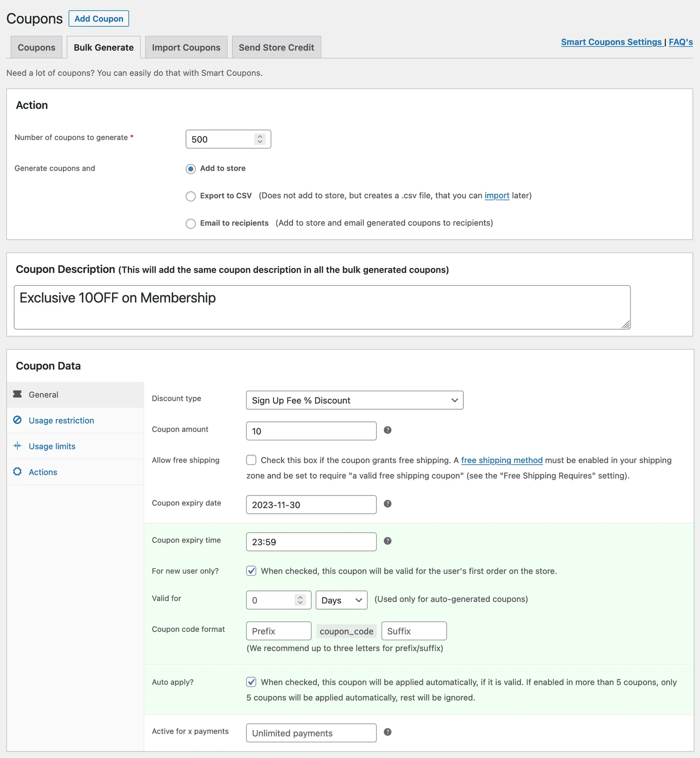Uncheck the Auto apply checkbox
Viewport: 700px width, 758px height.
pos(251,682)
